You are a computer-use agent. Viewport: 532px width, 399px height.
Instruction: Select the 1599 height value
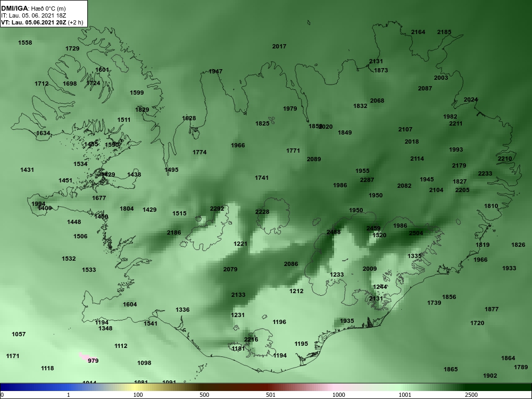(137, 93)
